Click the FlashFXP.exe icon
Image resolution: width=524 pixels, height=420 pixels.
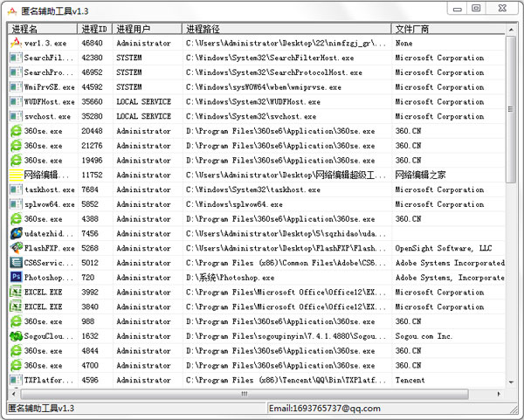click(x=16, y=248)
